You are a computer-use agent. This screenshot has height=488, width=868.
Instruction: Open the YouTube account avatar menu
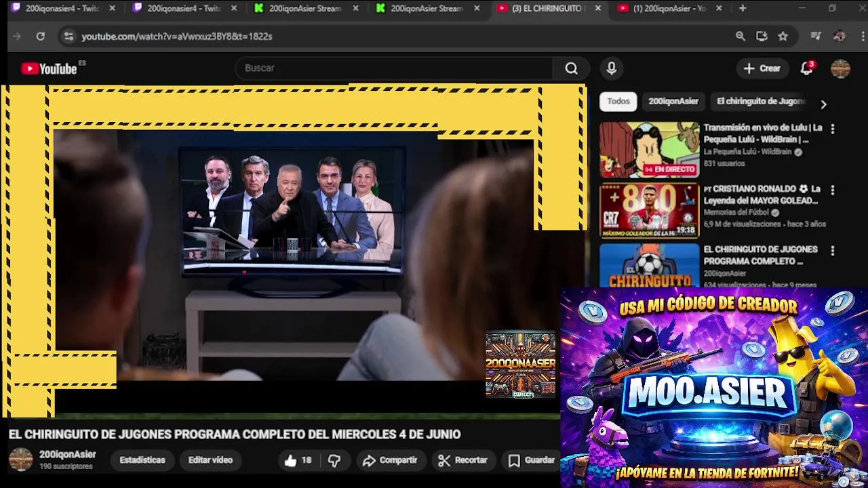[x=840, y=68]
